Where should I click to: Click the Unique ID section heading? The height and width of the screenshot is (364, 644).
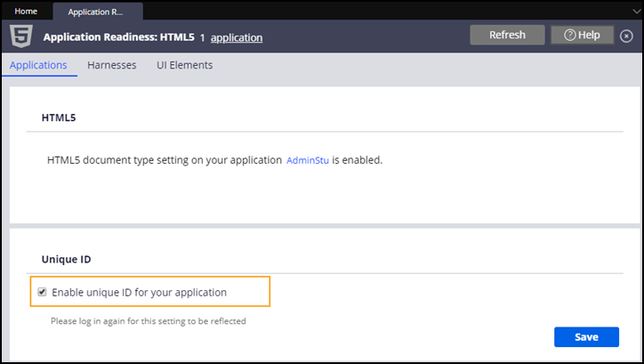coord(66,259)
